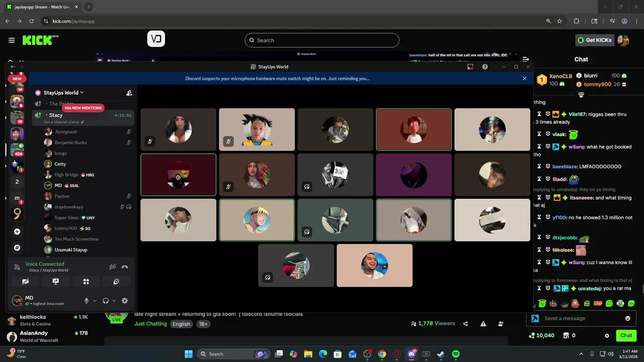This screenshot has width=644, height=362.
Task: Open Steam from the taskbar
Action: coord(441,354)
